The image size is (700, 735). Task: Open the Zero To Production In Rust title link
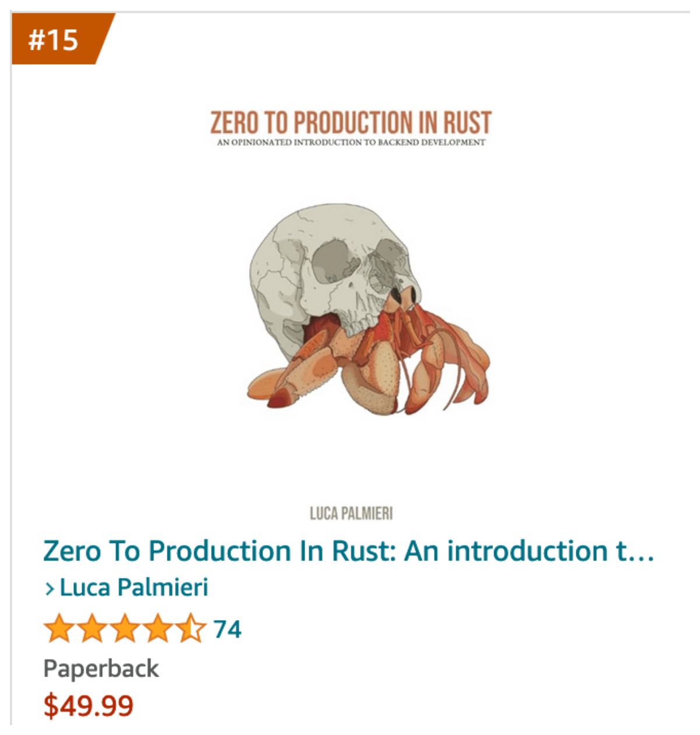348,551
